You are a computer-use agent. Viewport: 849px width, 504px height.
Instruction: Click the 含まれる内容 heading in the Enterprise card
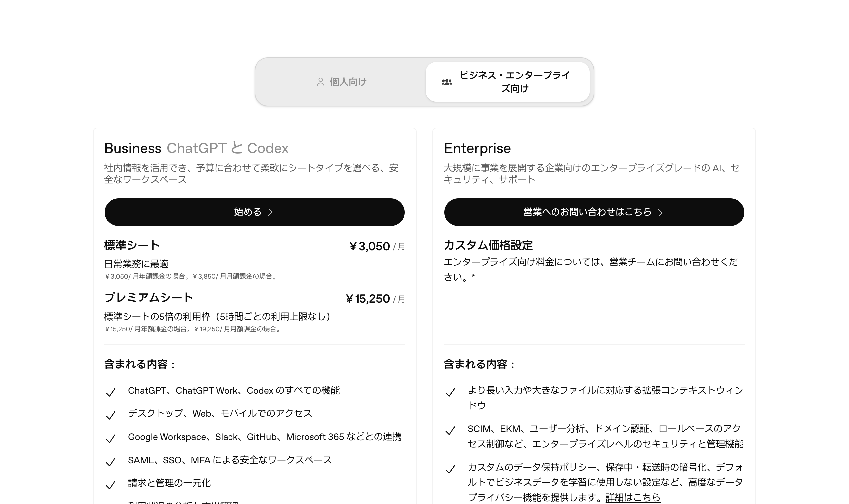[480, 364]
